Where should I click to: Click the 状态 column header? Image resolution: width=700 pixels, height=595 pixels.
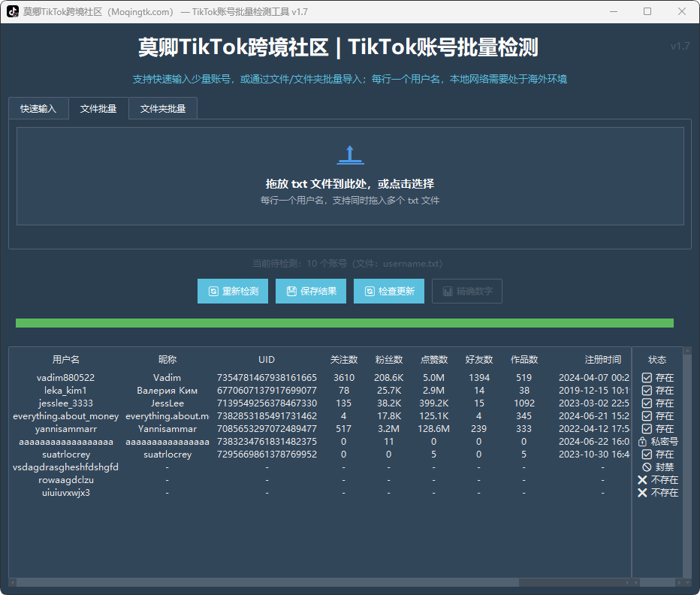tap(657, 360)
